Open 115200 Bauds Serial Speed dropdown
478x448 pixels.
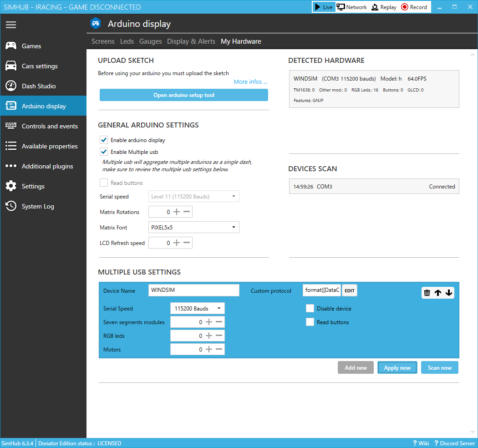[x=197, y=308]
